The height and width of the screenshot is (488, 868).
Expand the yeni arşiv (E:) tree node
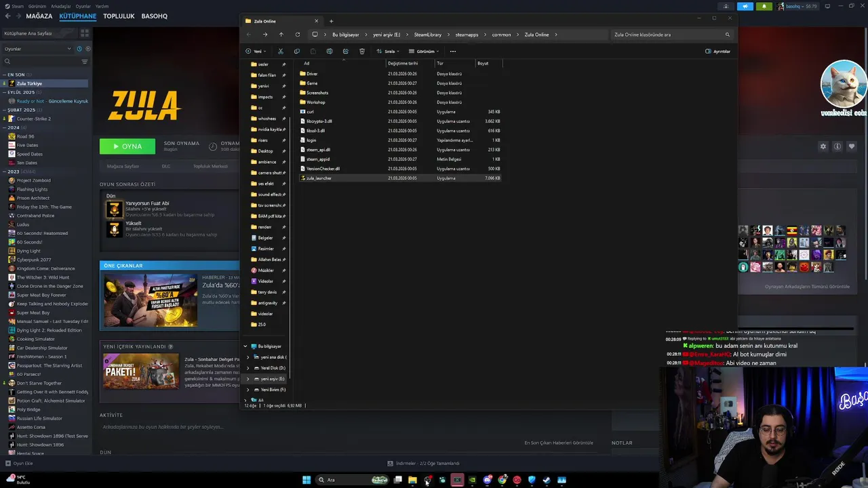[248, 379]
